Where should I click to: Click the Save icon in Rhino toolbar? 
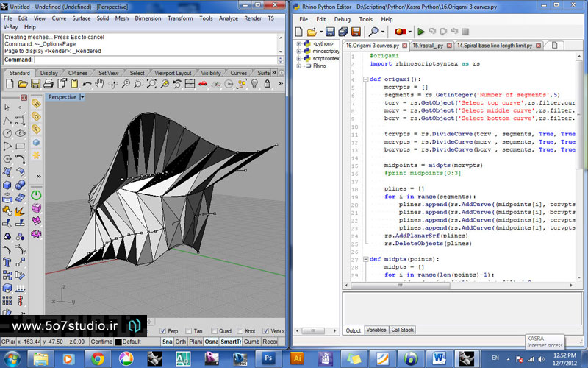pyautogui.click(x=36, y=85)
